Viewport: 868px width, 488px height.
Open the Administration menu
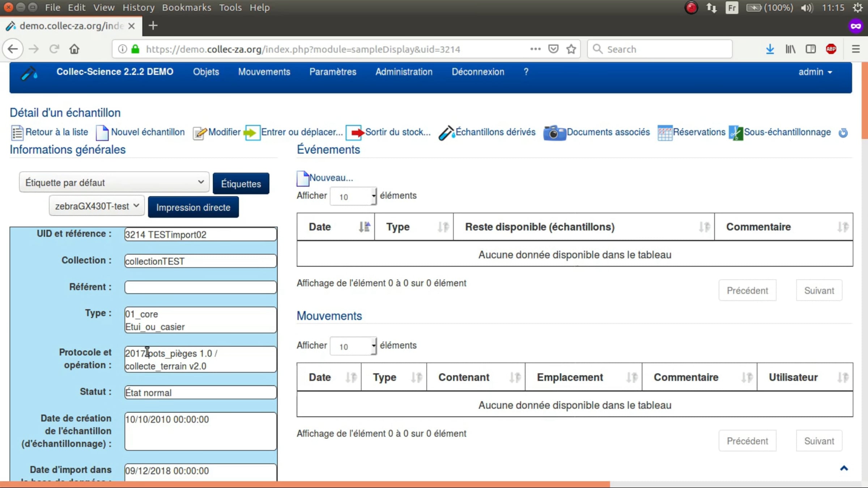404,72
